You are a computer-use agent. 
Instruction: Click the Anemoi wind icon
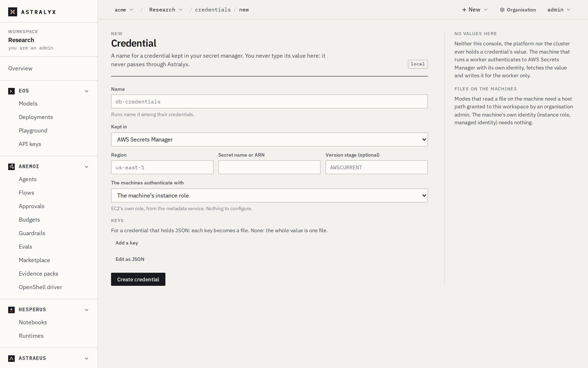(x=11, y=167)
